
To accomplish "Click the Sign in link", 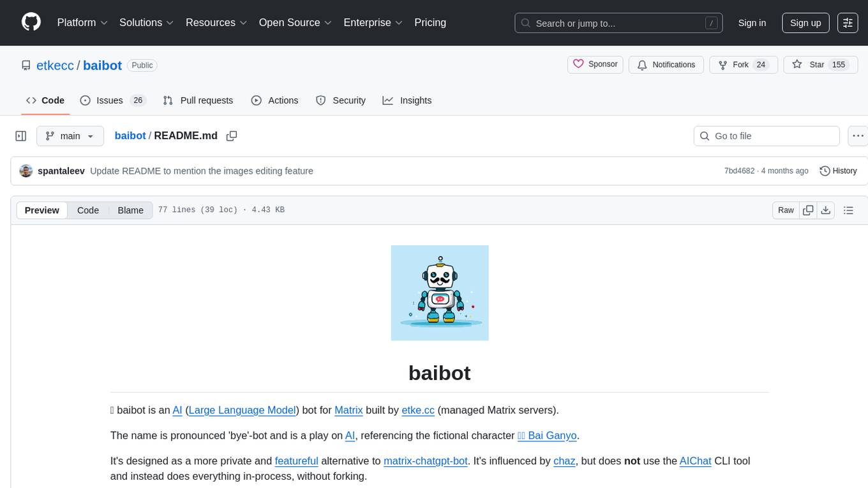I will (752, 23).
